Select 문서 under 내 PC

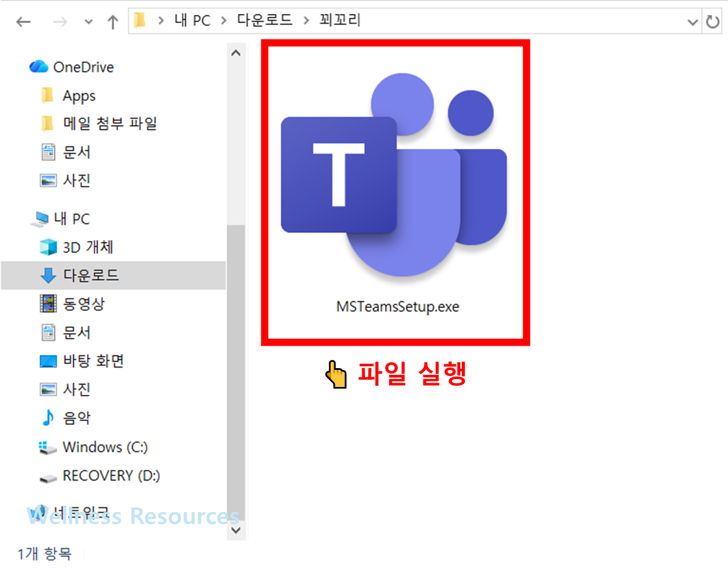pyautogui.click(x=77, y=332)
